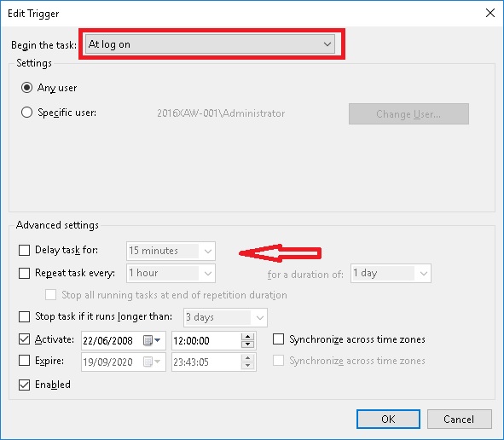Open the 3 days stop duration dropdown
This screenshot has height=440, width=504.
click(225, 317)
